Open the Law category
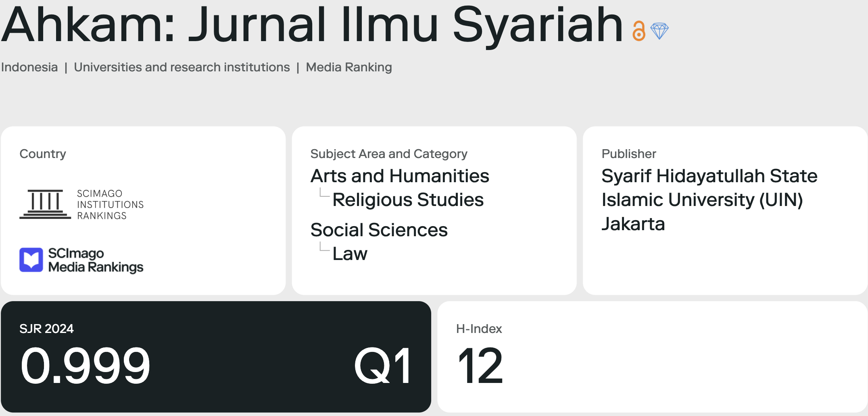868x416 pixels. [350, 254]
